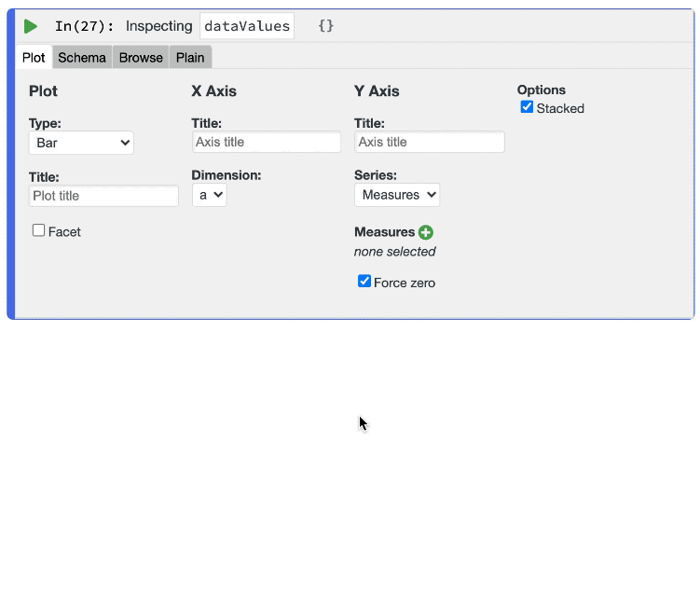This screenshot has width=700, height=594.
Task: Click the Measures label in Y Axis section
Action: click(384, 232)
